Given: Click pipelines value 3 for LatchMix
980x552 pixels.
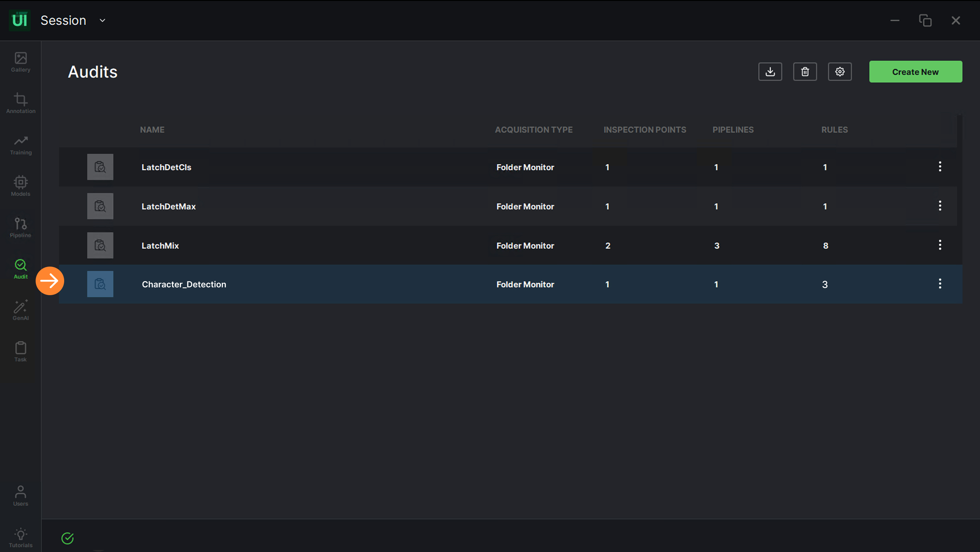Looking at the screenshot, I should (717, 246).
